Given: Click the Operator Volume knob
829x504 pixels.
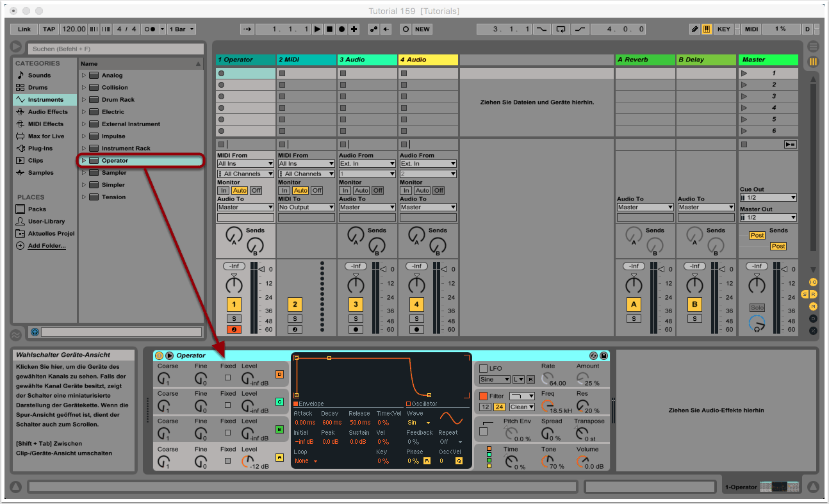Looking at the screenshot, I should pos(584,460).
